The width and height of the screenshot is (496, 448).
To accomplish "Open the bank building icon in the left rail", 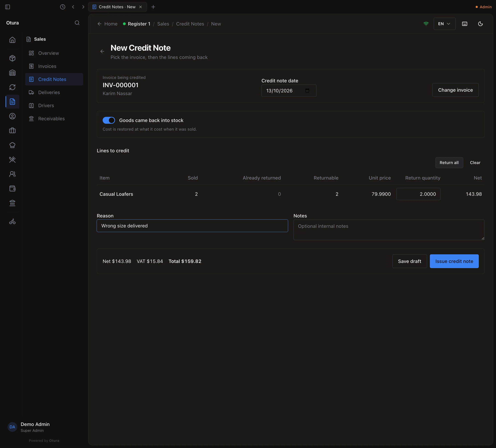I will coord(12,203).
